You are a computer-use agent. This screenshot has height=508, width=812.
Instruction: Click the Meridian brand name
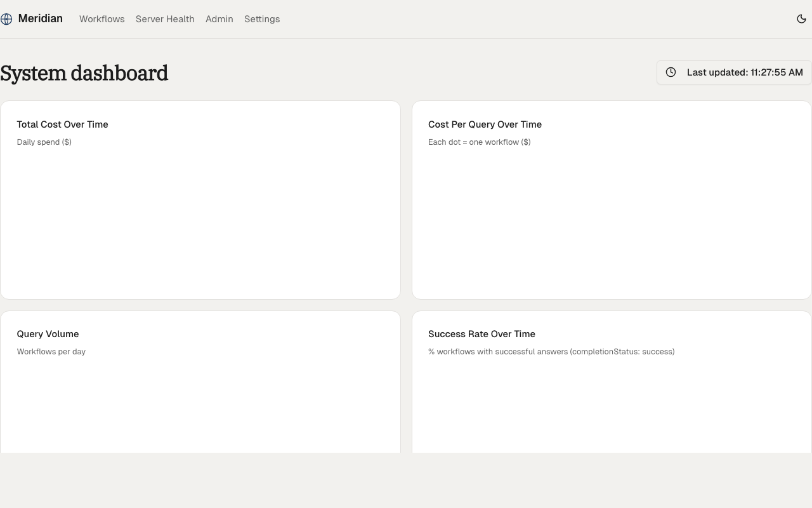pyautogui.click(x=40, y=18)
